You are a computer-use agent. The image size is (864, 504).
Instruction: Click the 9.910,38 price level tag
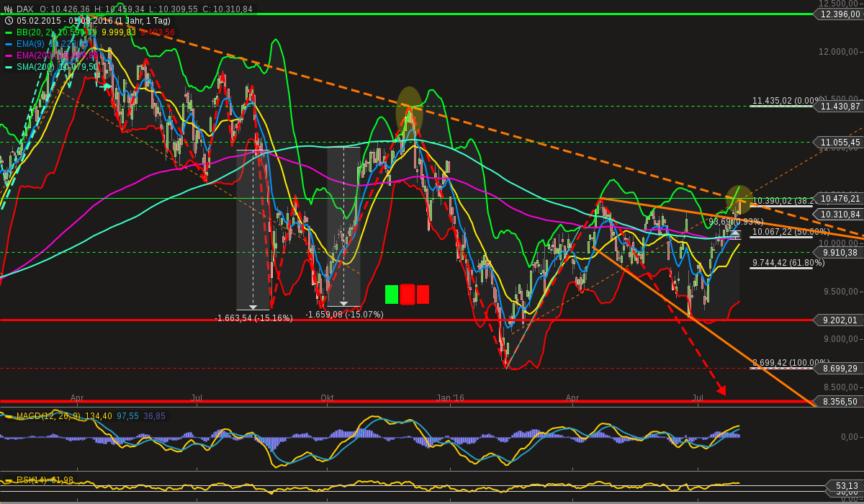839,253
